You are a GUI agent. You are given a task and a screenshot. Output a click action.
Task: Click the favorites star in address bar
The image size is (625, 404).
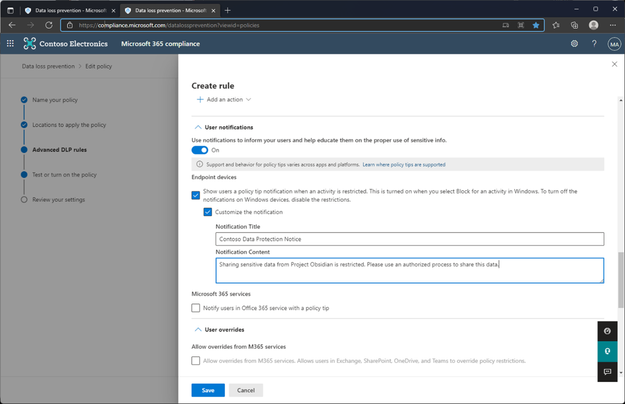tap(536, 25)
